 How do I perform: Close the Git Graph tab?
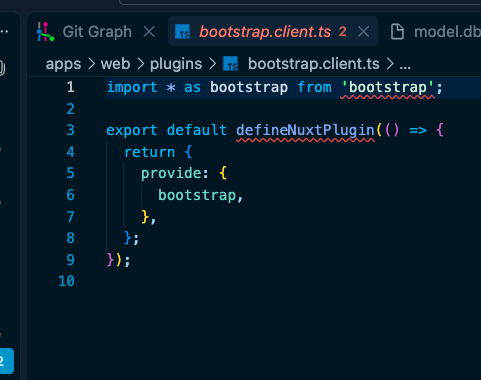149,32
